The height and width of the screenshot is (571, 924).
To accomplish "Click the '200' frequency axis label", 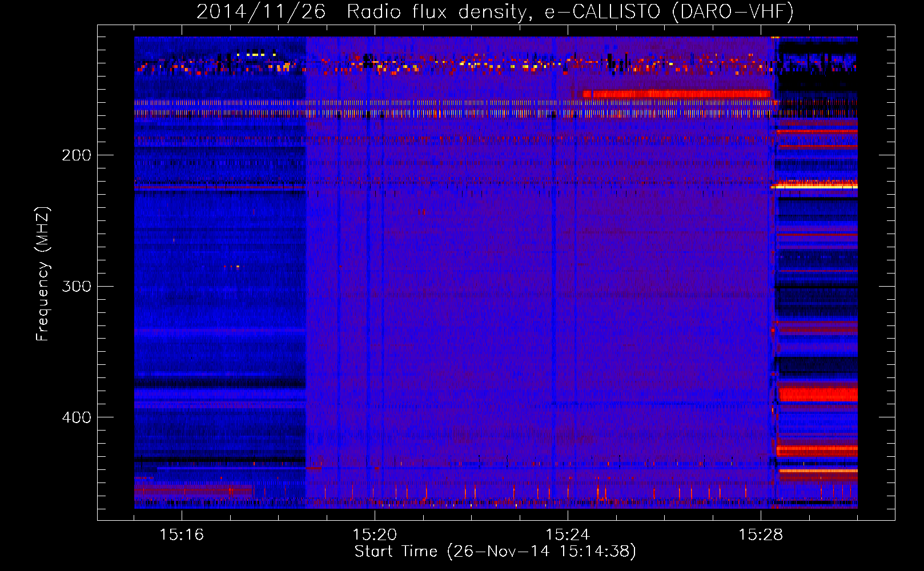I will click(77, 155).
